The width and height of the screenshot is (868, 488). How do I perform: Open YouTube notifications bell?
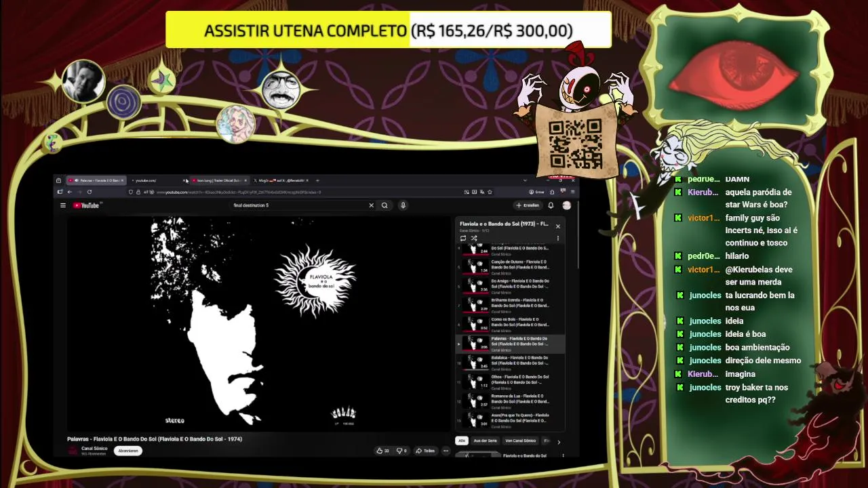(551, 205)
